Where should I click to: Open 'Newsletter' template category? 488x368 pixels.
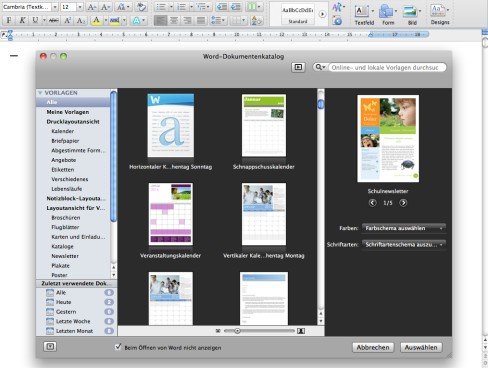[x=65, y=256]
